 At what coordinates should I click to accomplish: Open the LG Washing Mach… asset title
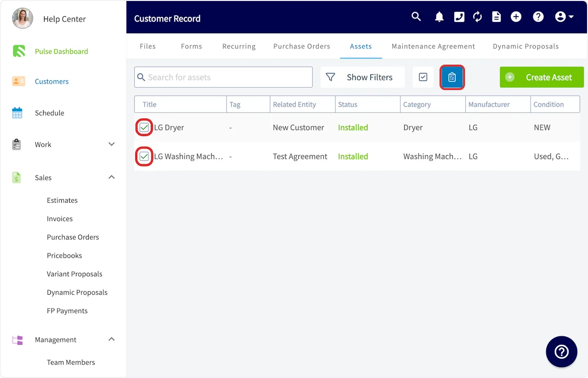pyautogui.click(x=189, y=157)
